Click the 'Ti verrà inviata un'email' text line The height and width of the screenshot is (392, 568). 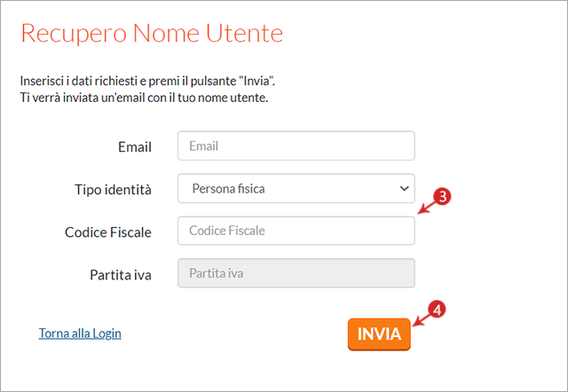point(144,98)
